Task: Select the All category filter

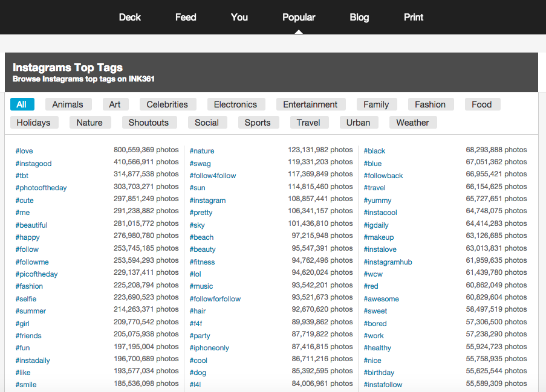Action: (x=22, y=104)
